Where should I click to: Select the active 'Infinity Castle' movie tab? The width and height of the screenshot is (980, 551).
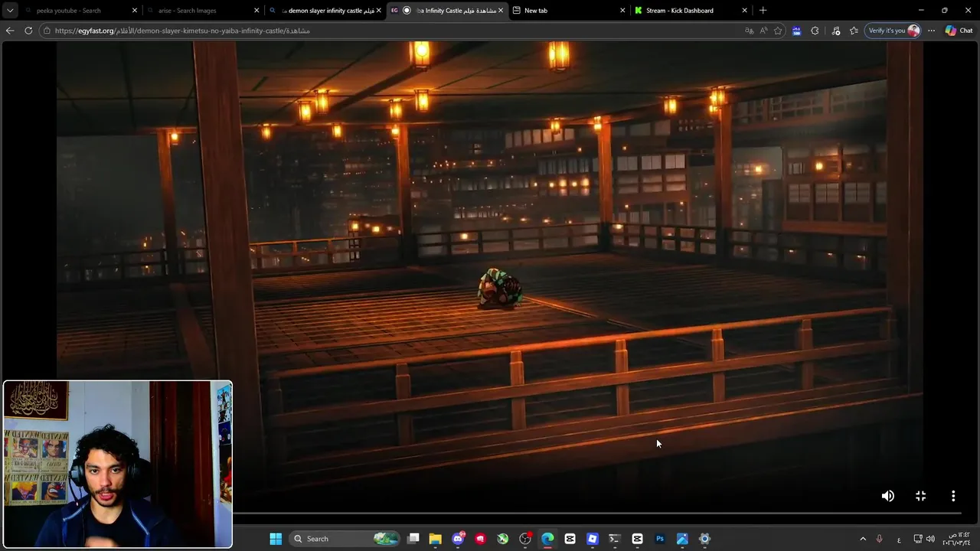tap(448, 11)
